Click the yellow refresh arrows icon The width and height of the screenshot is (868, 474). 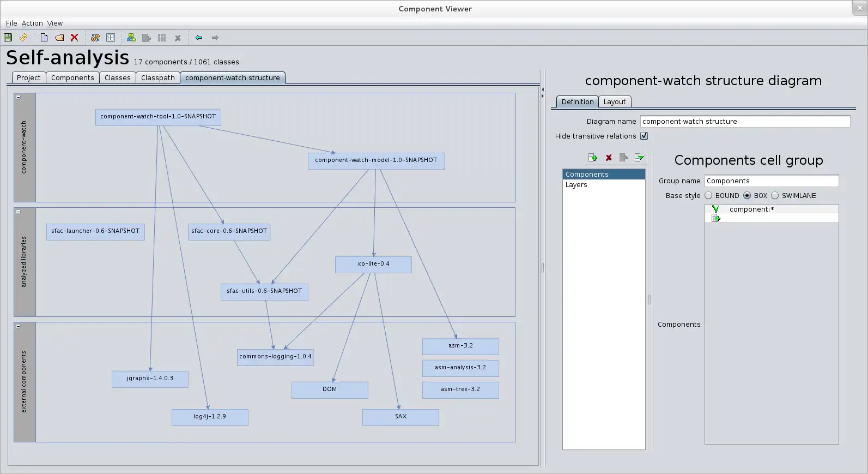[23, 38]
